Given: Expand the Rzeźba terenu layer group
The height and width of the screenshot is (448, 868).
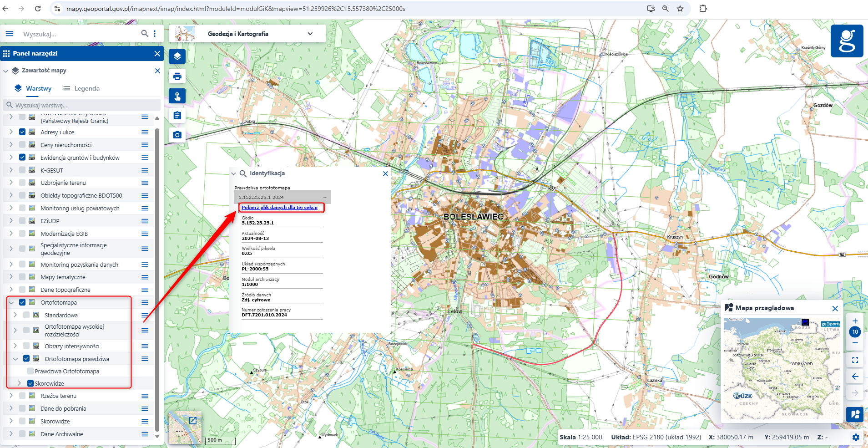Looking at the screenshot, I should pos(11,396).
